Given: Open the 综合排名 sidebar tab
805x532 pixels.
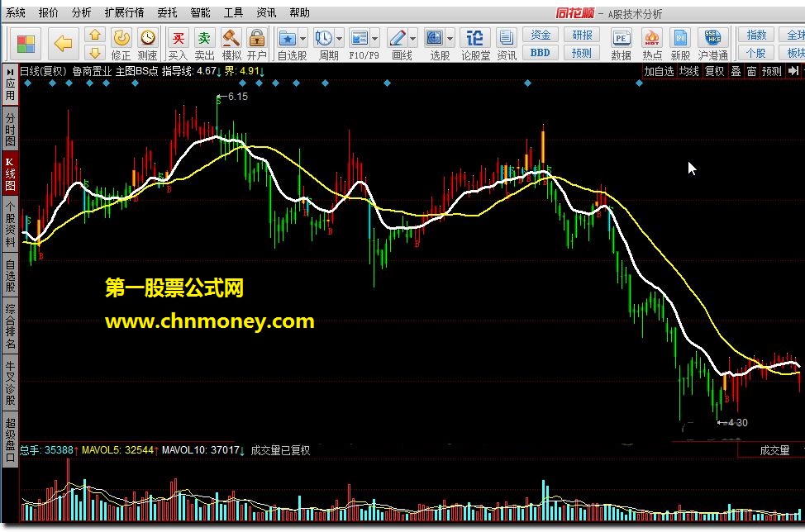Looking at the screenshot, I should [10, 326].
